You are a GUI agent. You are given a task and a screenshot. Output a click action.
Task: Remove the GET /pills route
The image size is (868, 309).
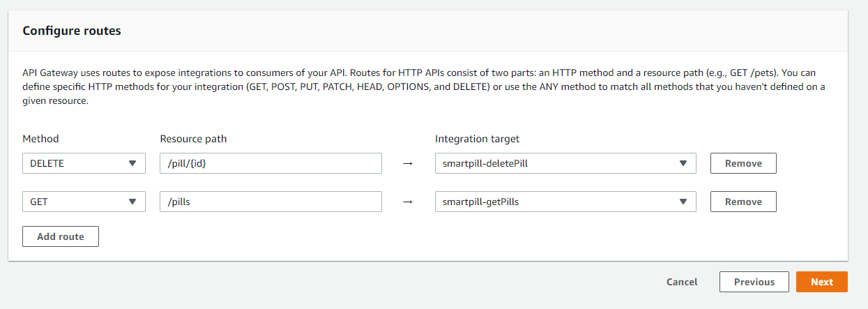pos(743,202)
